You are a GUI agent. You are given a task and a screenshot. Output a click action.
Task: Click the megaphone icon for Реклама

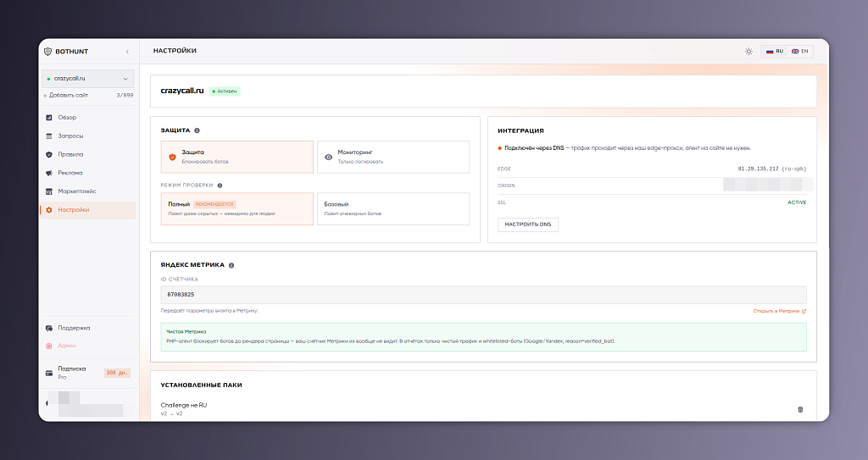click(48, 173)
